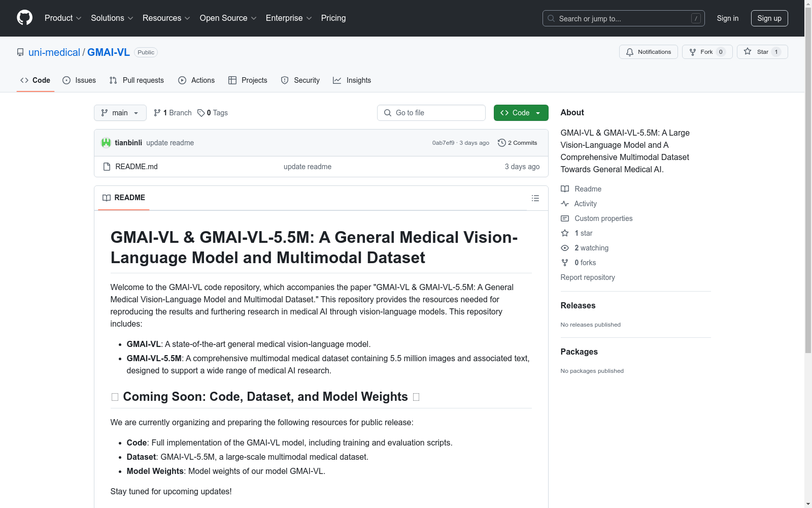The width and height of the screenshot is (812, 508).
Task: View 1 Branch link
Action: tap(173, 113)
